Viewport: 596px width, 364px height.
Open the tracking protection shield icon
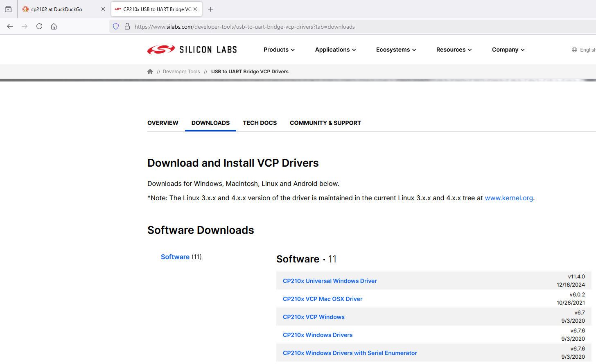(116, 26)
